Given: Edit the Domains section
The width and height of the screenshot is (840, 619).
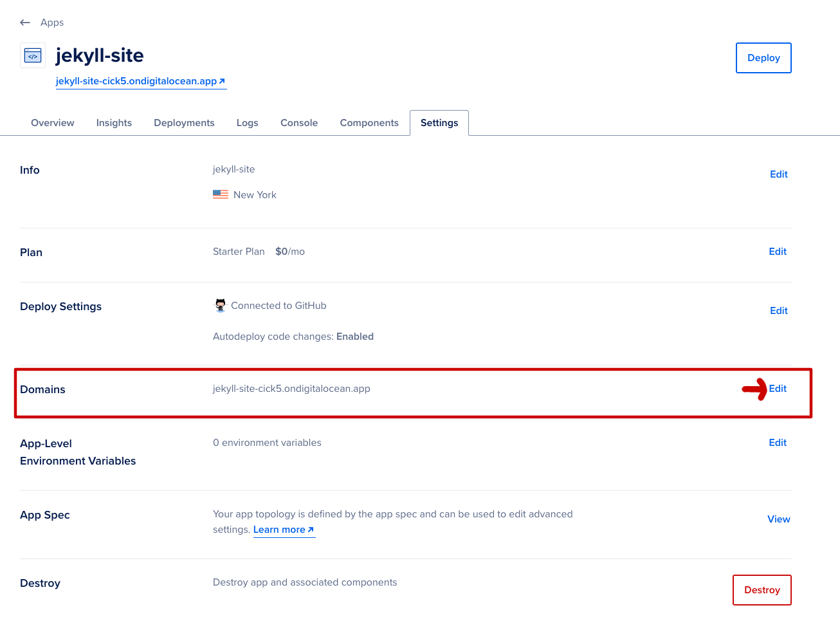Looking at the screenshot, I should click(778, 389).
